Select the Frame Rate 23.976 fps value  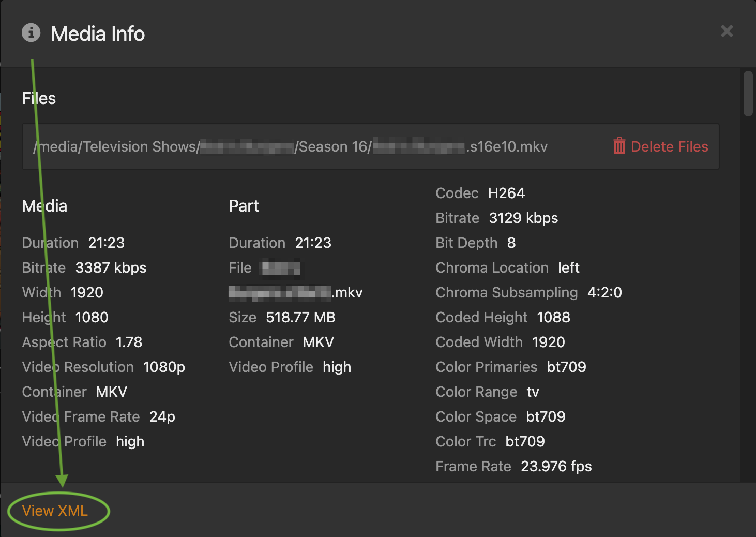coord(556,466)
